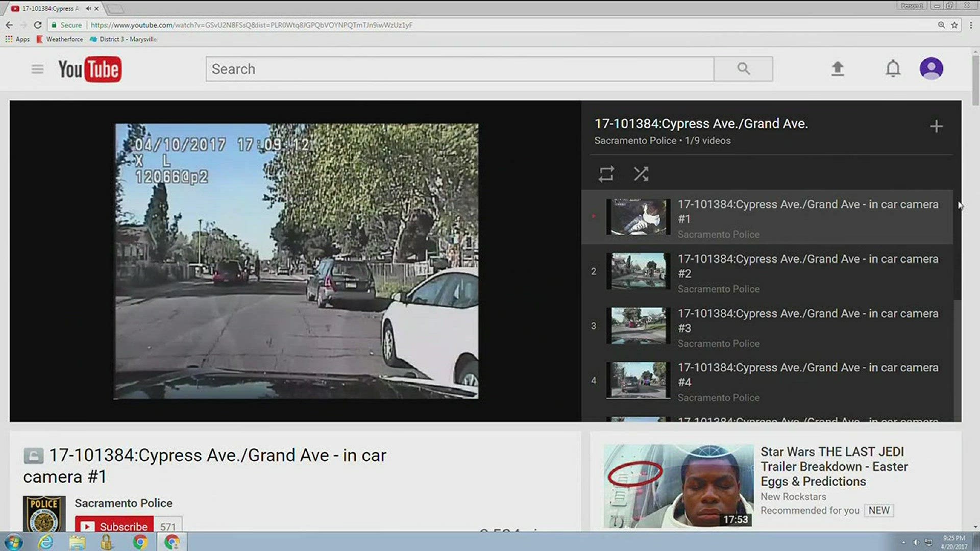980x551 pixels.
Task: Close the 17-101384 Cypress browser tab
Action: [x=96, y=8]
